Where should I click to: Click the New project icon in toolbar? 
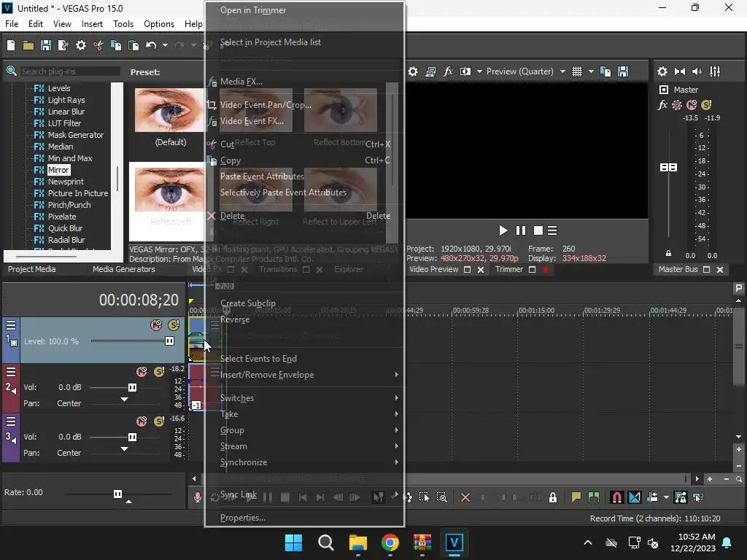(x=11, y=45)
